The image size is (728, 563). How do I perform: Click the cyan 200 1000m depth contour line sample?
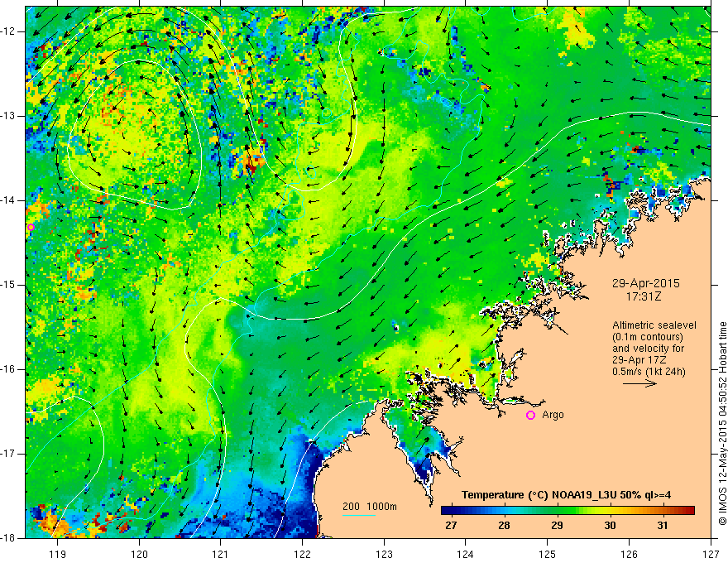click(x=359, y=515)
